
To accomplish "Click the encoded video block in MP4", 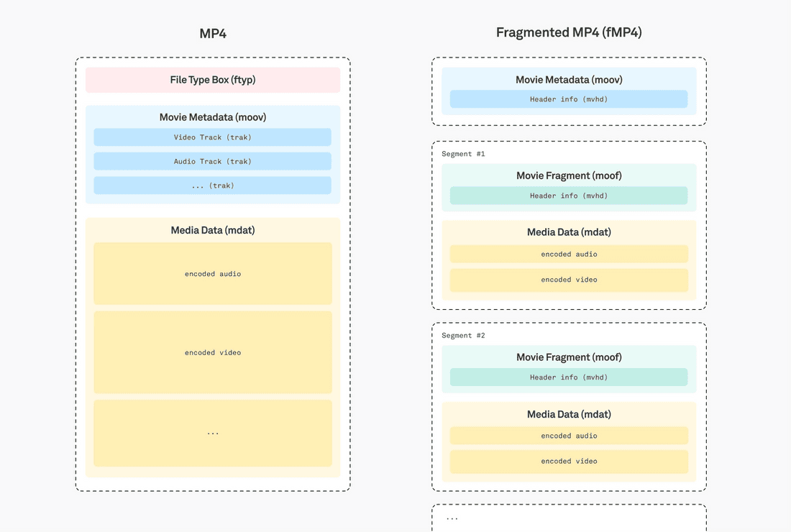I will (x=212, y=352).
